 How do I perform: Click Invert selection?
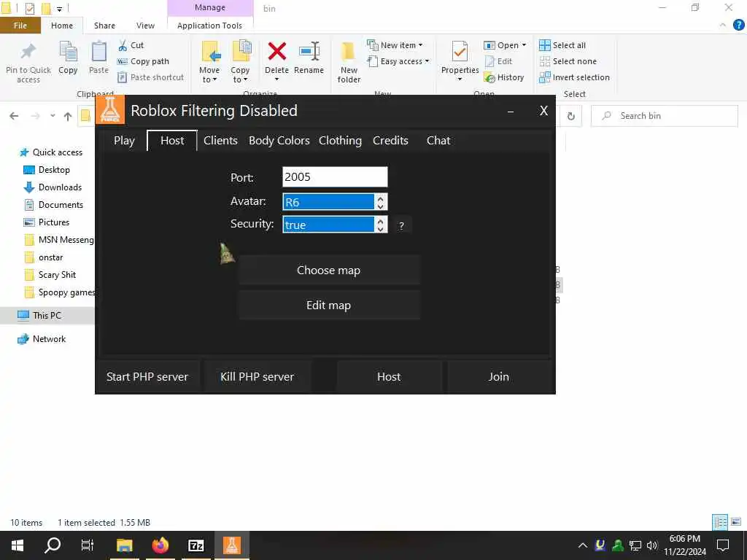(575, 77)
